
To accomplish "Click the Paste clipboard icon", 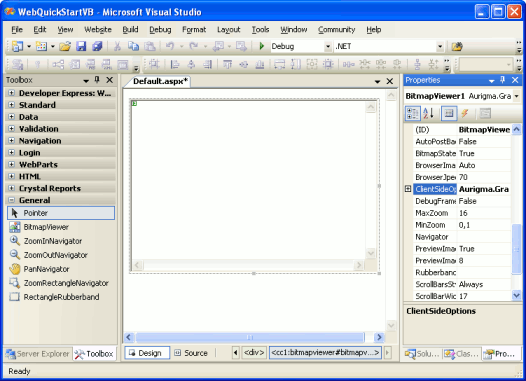I will tap(150, 46).
